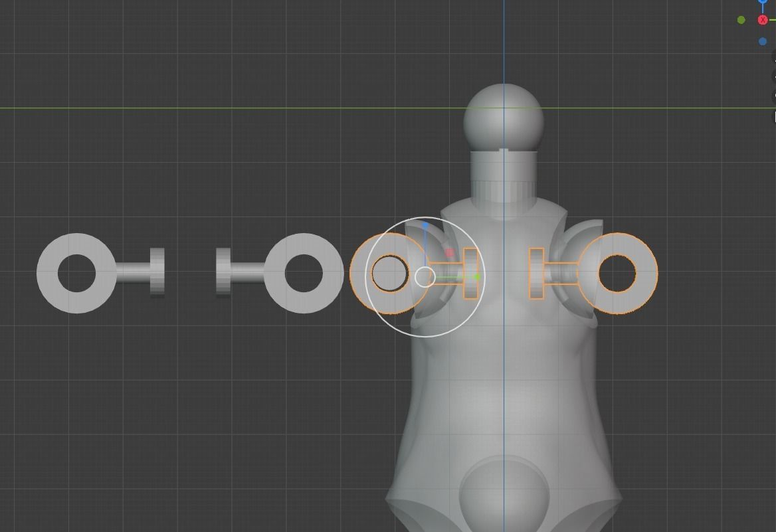
Task: Click the lower blue negative Z gizmo dot
Action: 762,41
